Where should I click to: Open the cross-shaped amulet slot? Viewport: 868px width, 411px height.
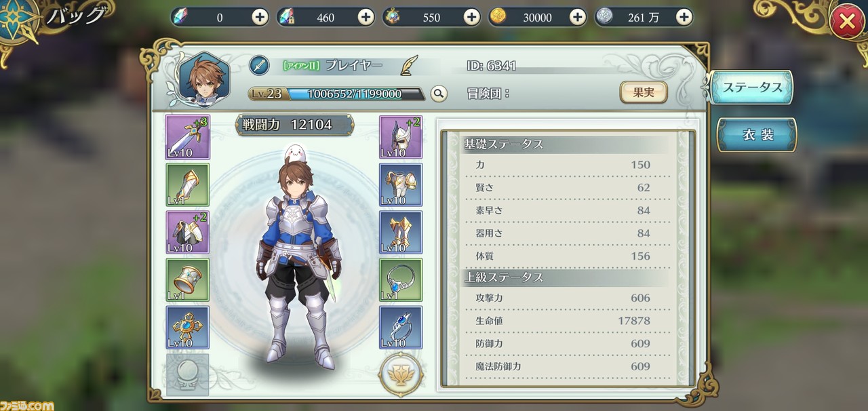click(x=187, y=328)
